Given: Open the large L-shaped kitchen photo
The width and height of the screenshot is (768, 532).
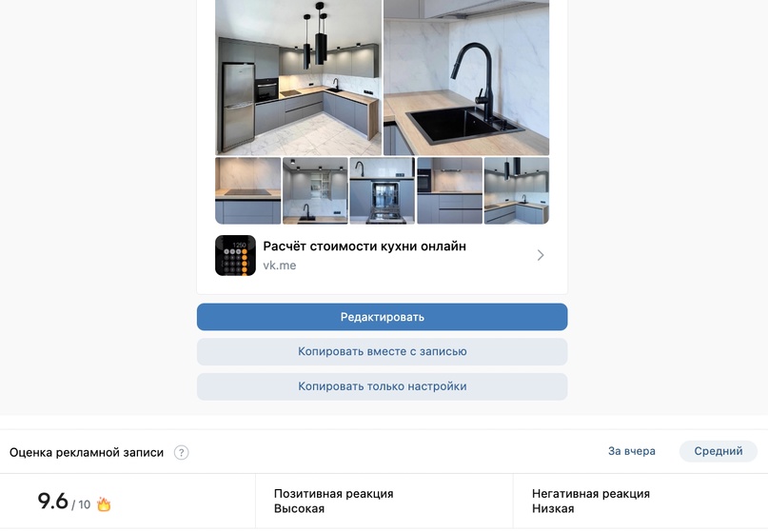Looking at the screenshot, I should coord(298,77).
